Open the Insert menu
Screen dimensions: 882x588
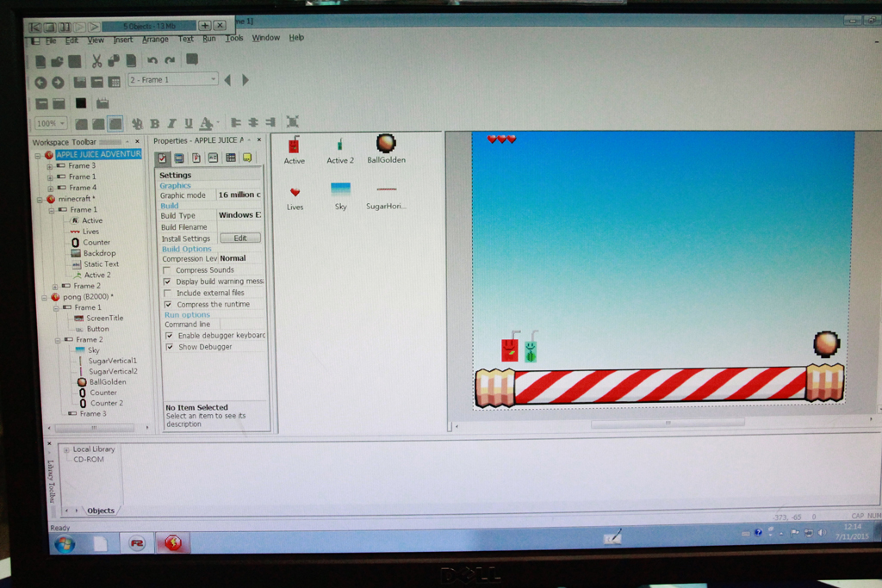[x=122, y=40]
